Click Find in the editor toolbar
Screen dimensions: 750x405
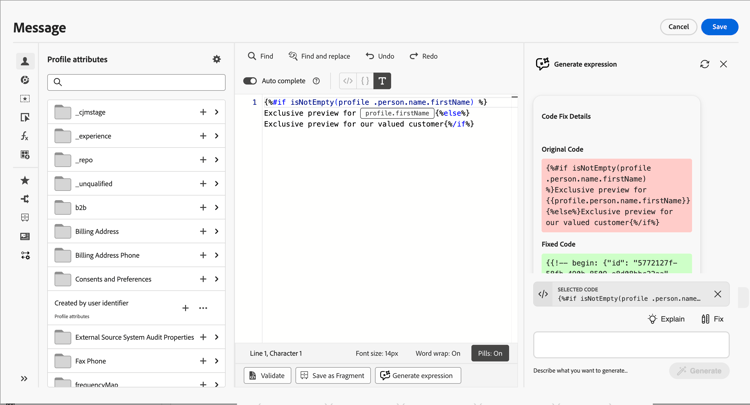[261, 56]
